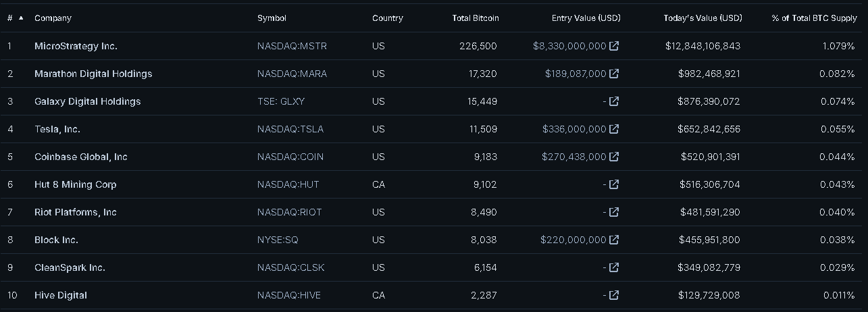Sort by Company column header
The height and width of the screenshot is (312, 868).
(x=53, y=18)
